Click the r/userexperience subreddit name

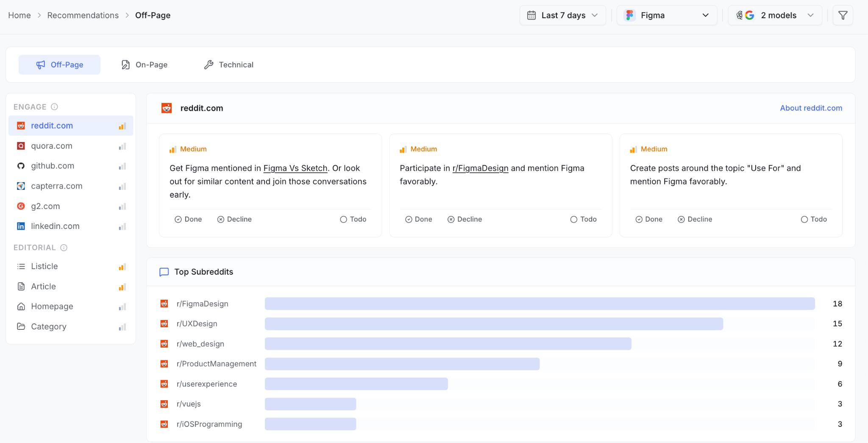click(207, 384)
